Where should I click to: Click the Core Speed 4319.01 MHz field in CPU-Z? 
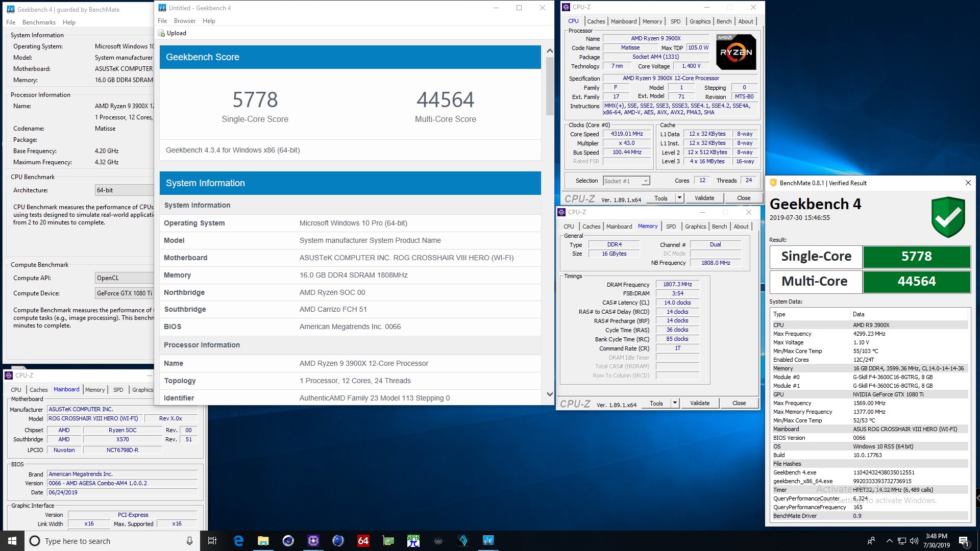pyautogui.click(x=627, y=134)
